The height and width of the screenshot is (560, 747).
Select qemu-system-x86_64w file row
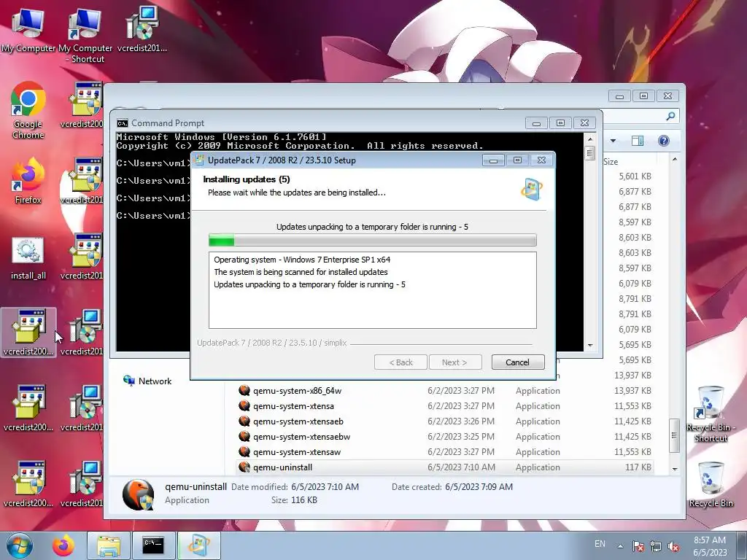click(445, 391)
